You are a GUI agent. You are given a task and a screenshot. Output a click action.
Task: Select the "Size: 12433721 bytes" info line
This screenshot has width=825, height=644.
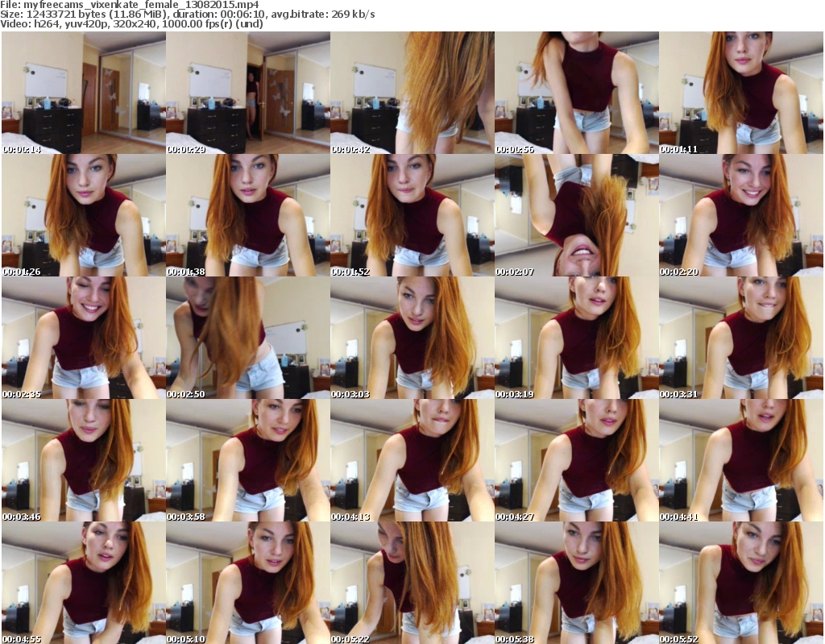(187, 15)
